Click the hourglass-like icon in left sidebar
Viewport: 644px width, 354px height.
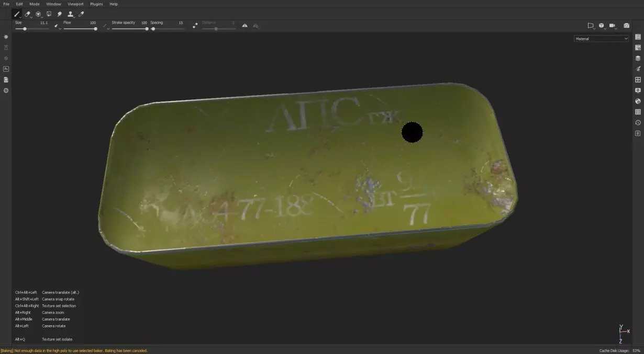point(6,48)
